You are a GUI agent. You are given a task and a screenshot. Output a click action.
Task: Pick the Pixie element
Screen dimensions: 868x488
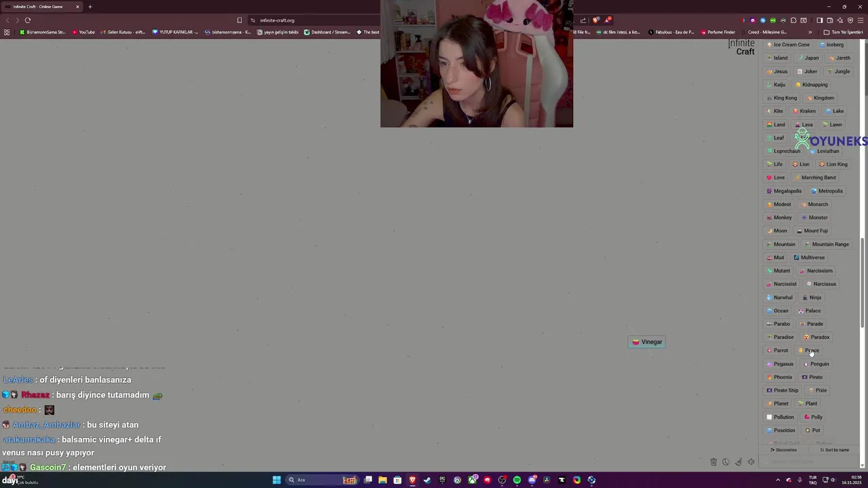point(817,390)
